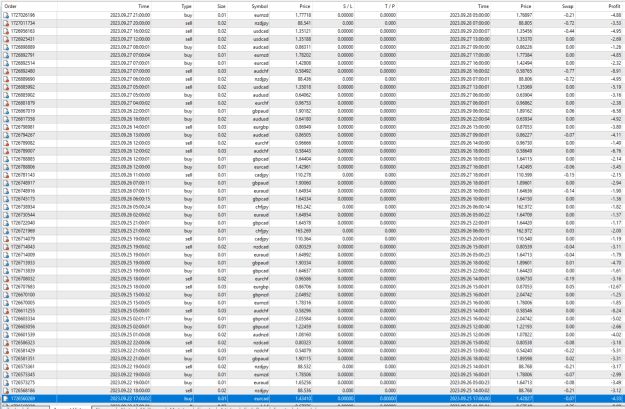Click the order icon of the audchf sell opened 2023.09.25 05:00:01
The image size is (625, 409).
coord(6,311)
